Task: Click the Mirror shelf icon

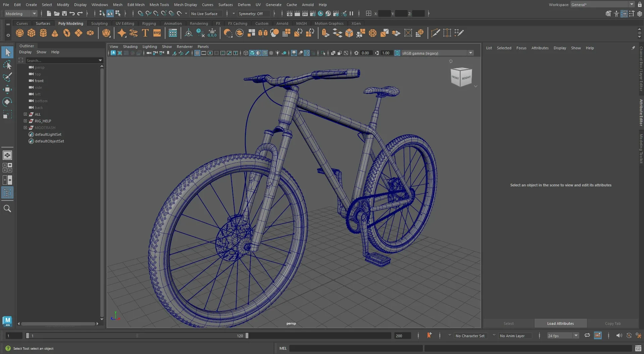Action: [263, 33]
